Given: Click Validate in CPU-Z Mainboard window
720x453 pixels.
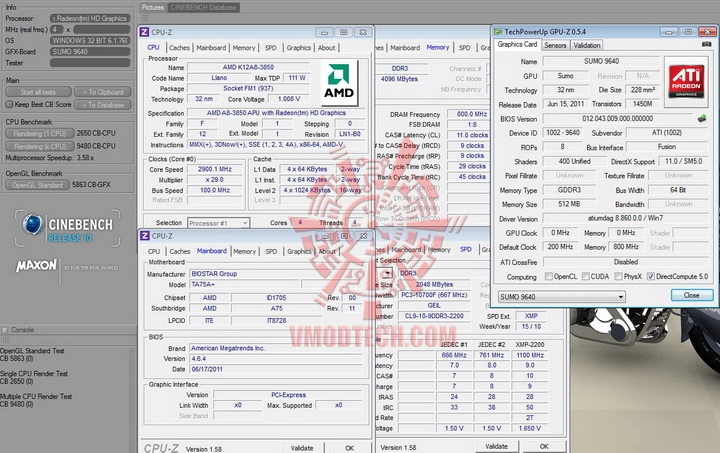Looking at the screenshot, I should [302, 448].
